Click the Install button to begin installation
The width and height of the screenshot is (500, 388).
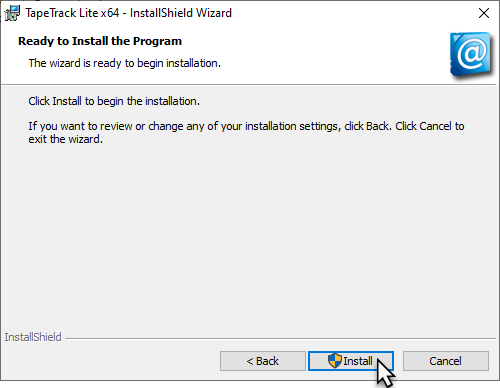[x=351, y=361]
